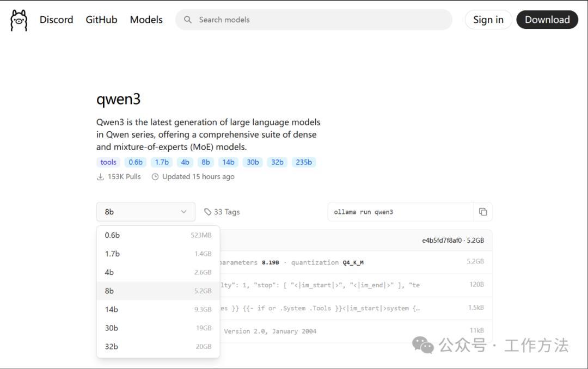Screen dimensions: 588x369
Task: Select the 30b tag badge
Action: click(x=253, y=162)
